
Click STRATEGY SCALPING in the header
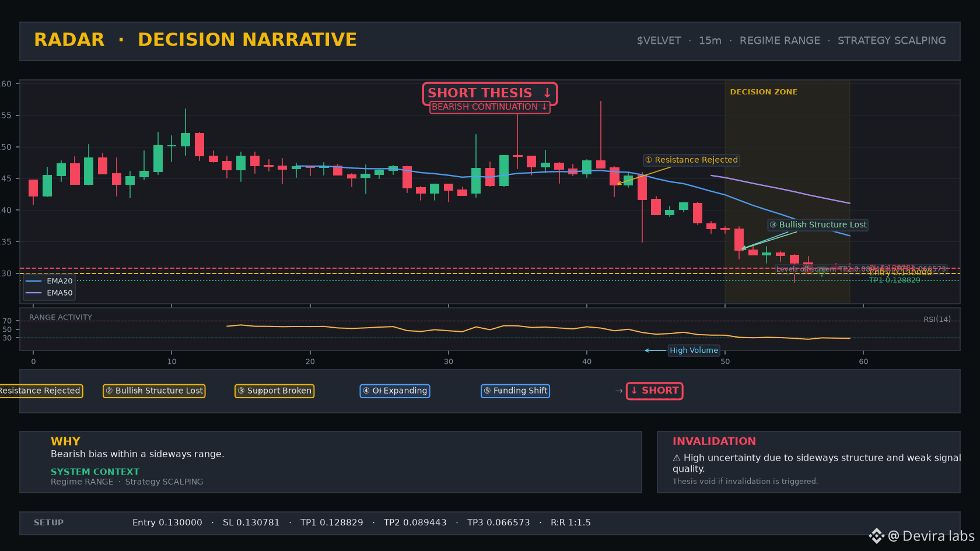892,41
